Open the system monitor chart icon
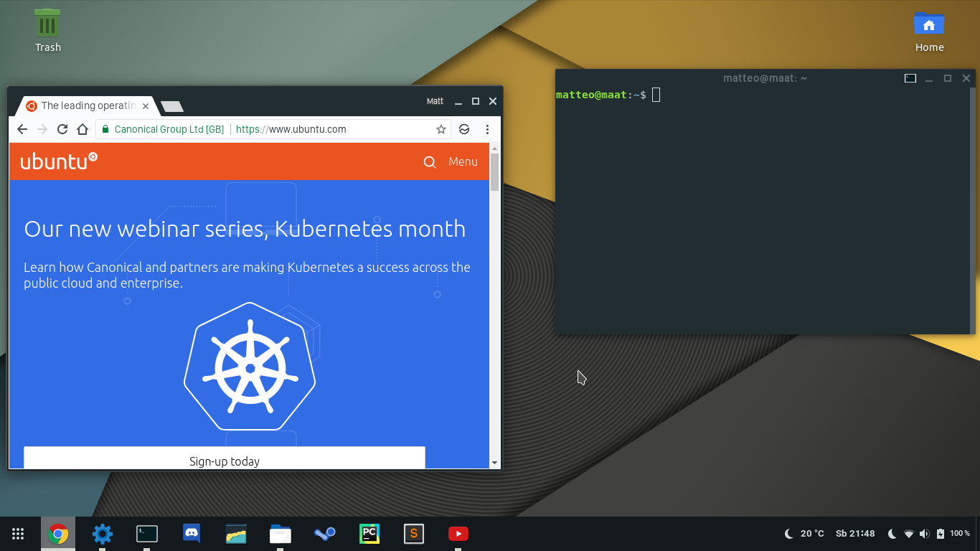The height and width of the screenshot is (551, 980). pos(236,534)
